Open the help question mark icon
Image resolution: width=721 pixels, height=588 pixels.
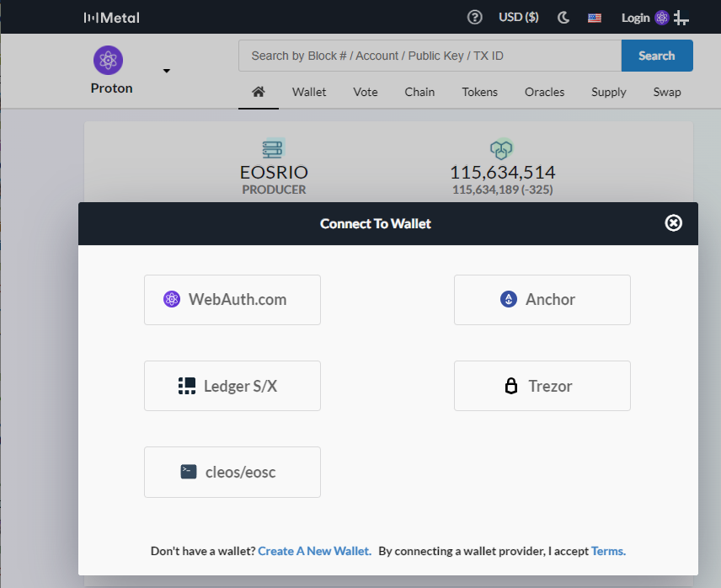point(474,18)
